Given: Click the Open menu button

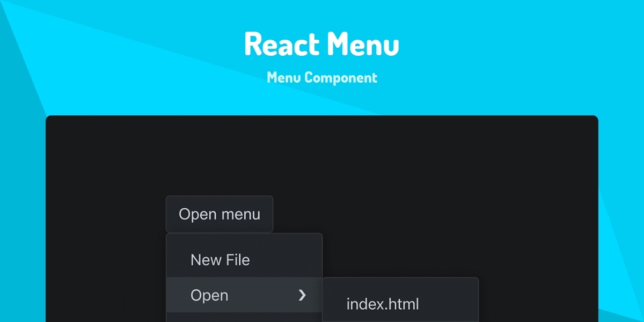Looking at the screenshot, I should pyautogui.click(x=219, y=214).
